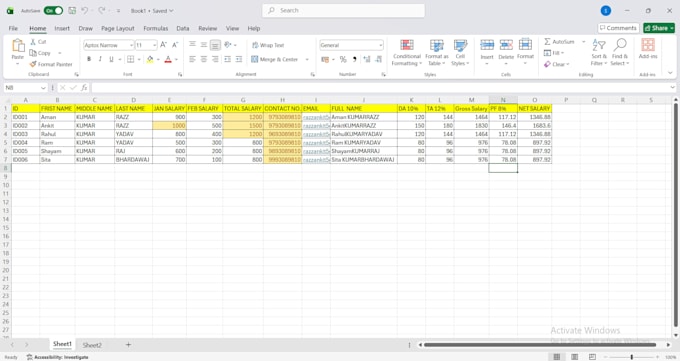Open the font name dropdown
Image resolution: width=680 pixels, height=361 pixels.
(x=131, y=45)
